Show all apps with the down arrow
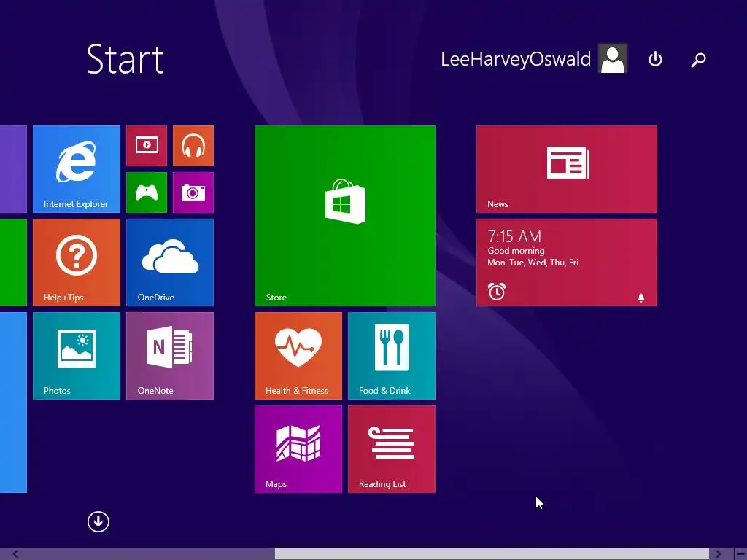 (98, 521)
